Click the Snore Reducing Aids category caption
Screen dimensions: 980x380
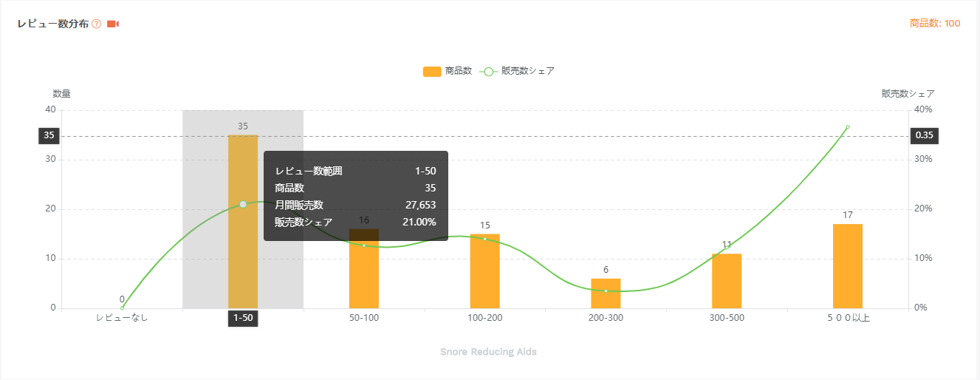tap(488, 352)
